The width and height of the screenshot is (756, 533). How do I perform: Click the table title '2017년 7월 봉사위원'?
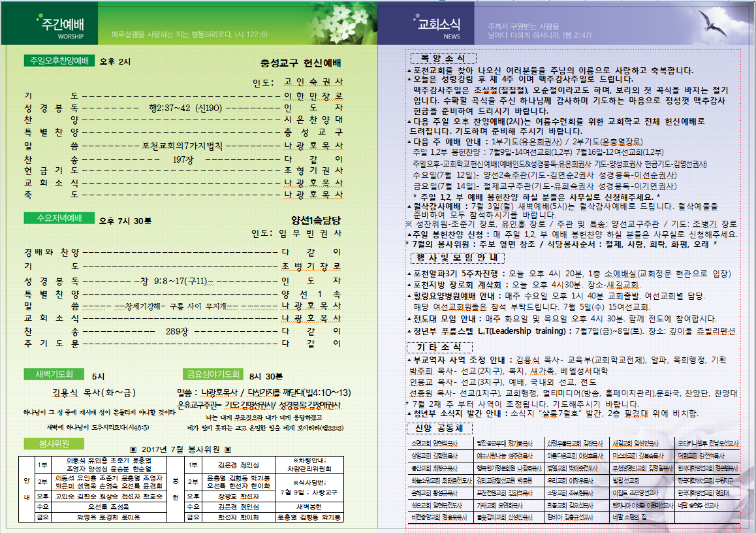point(181,449)
